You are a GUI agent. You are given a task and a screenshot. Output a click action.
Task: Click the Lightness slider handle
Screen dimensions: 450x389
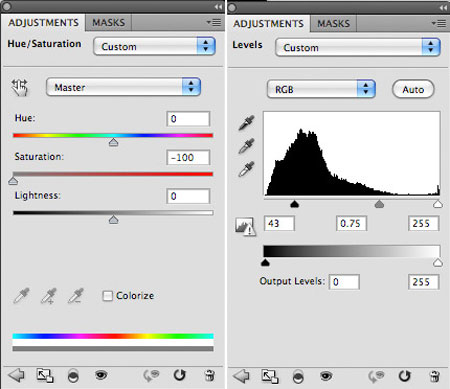click(113, 220)
